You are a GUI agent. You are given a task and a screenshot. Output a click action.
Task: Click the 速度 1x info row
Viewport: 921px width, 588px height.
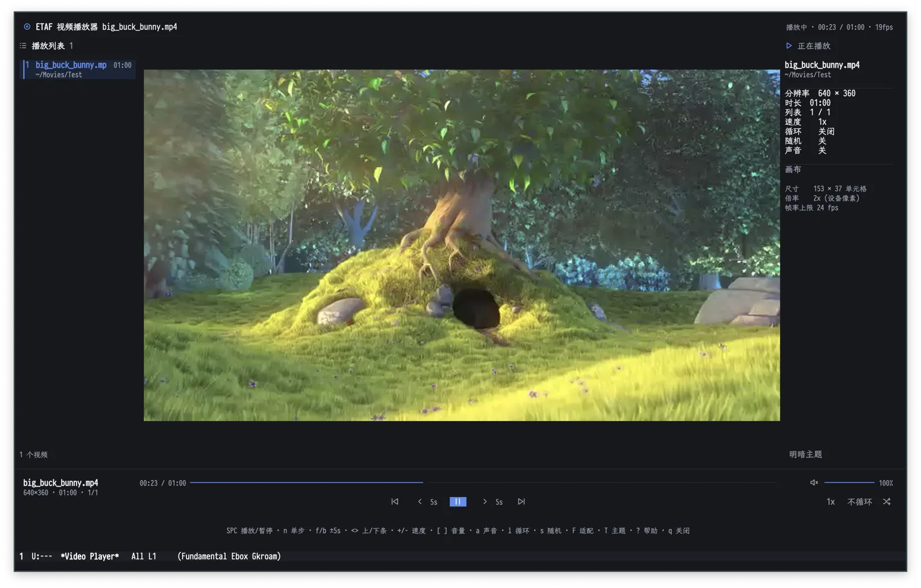pyautogui.click(x=806, y=122)
